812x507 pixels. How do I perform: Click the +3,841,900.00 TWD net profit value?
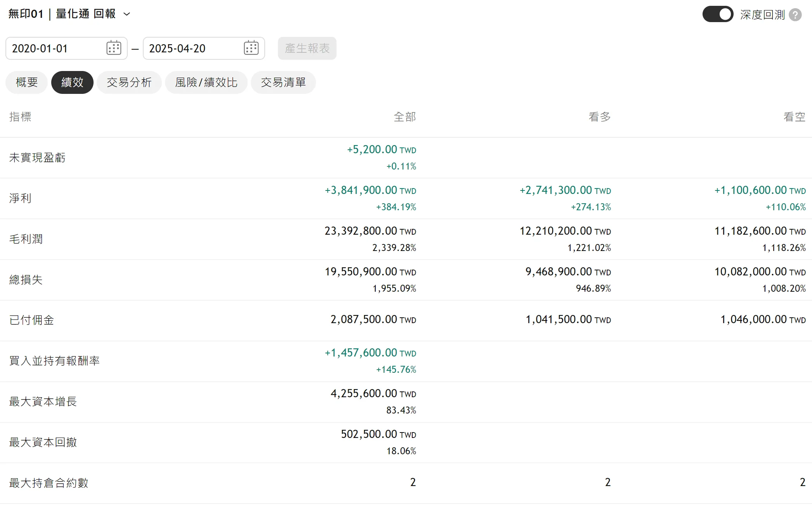coord(370,190)
